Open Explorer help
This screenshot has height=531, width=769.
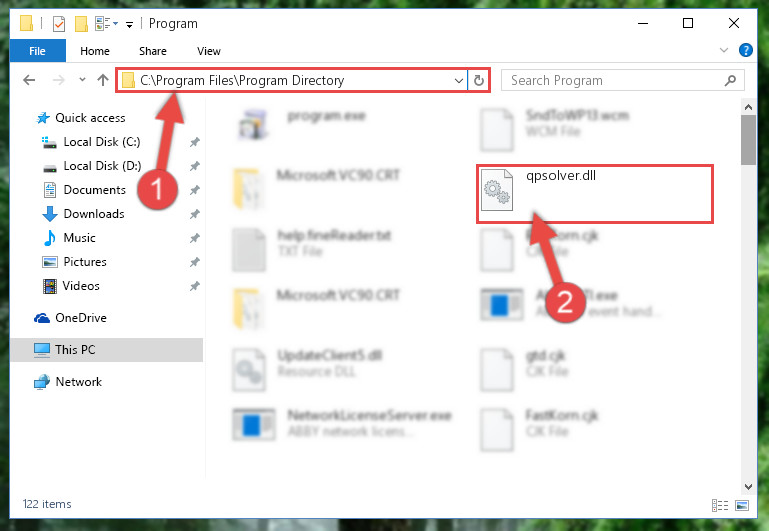click(x=745, y=50)
